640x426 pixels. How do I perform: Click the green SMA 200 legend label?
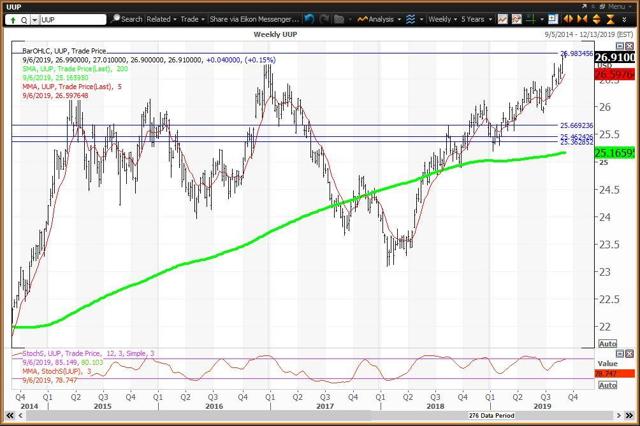click(75, 69)
